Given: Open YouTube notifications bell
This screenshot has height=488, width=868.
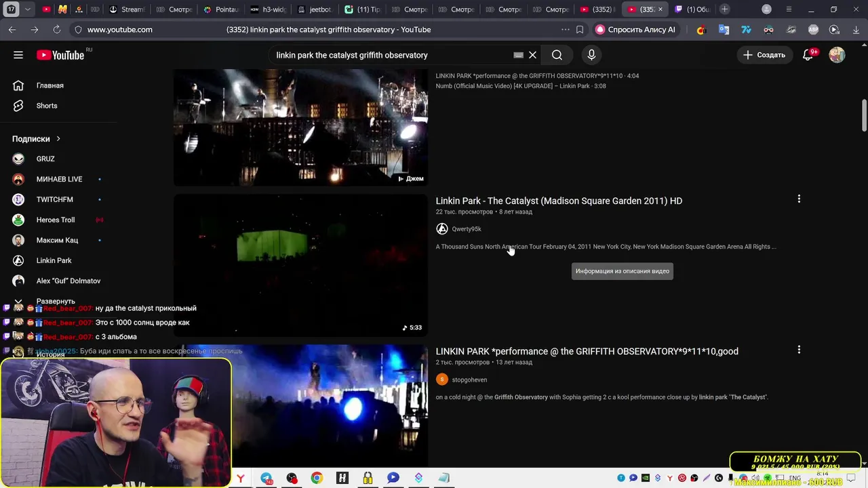Looking at the screenshot, I should coord(808,55).
